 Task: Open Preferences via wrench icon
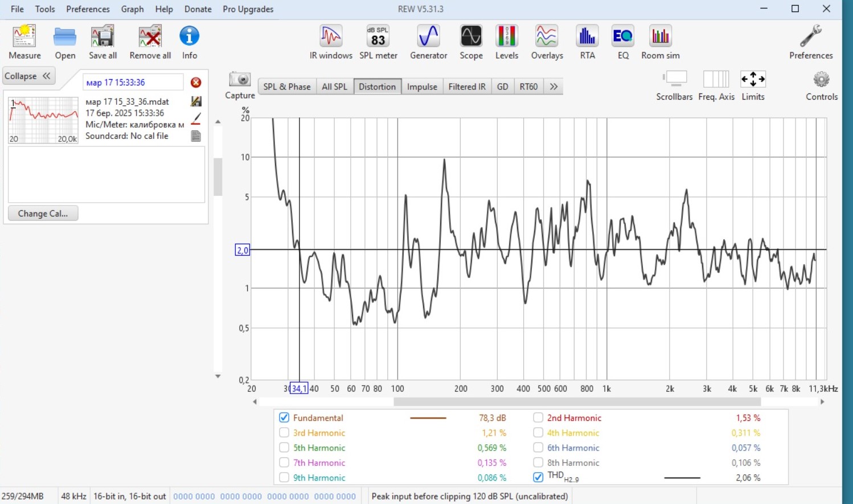(x=811, y=36)
